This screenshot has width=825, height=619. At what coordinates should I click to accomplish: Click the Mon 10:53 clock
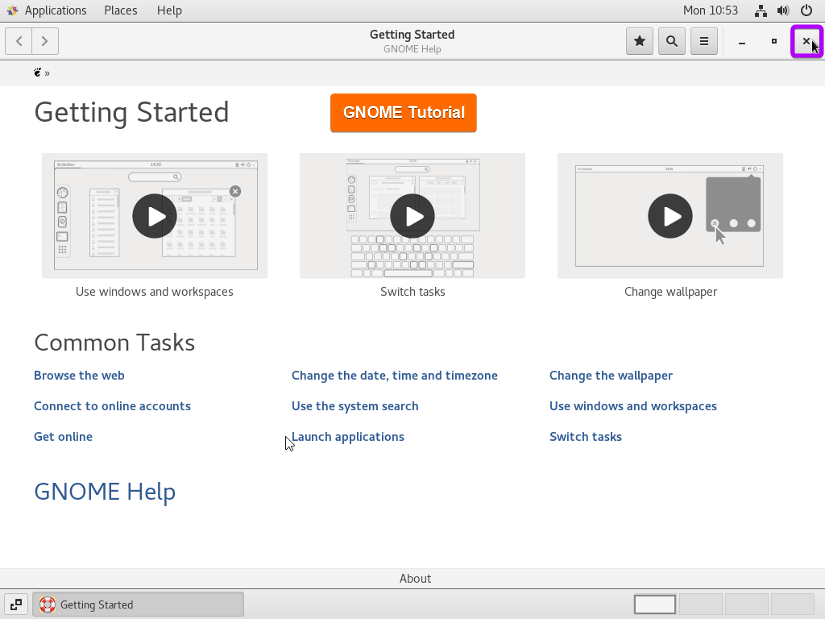pyautogui.click(x=710, y=11)
